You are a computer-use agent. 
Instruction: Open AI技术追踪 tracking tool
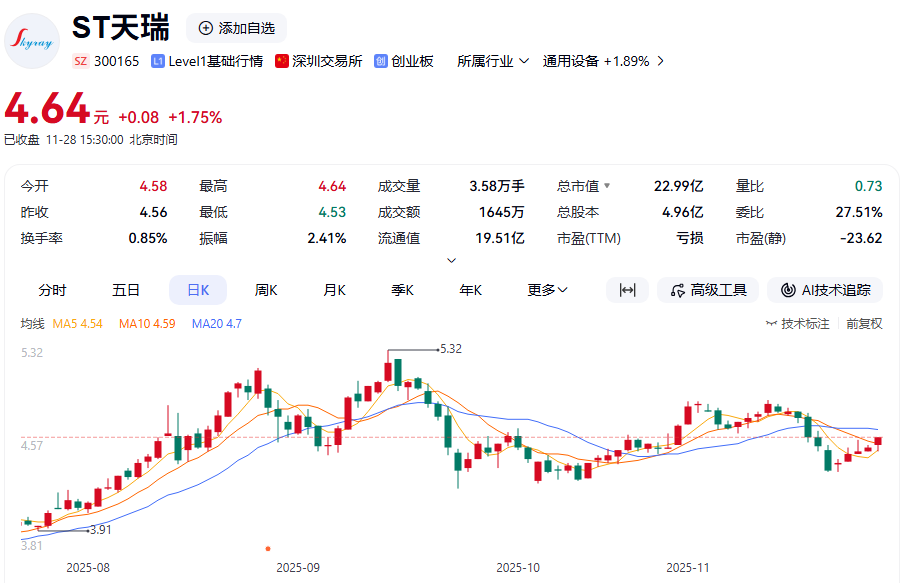pyautogui.click(x=825, y=290)
